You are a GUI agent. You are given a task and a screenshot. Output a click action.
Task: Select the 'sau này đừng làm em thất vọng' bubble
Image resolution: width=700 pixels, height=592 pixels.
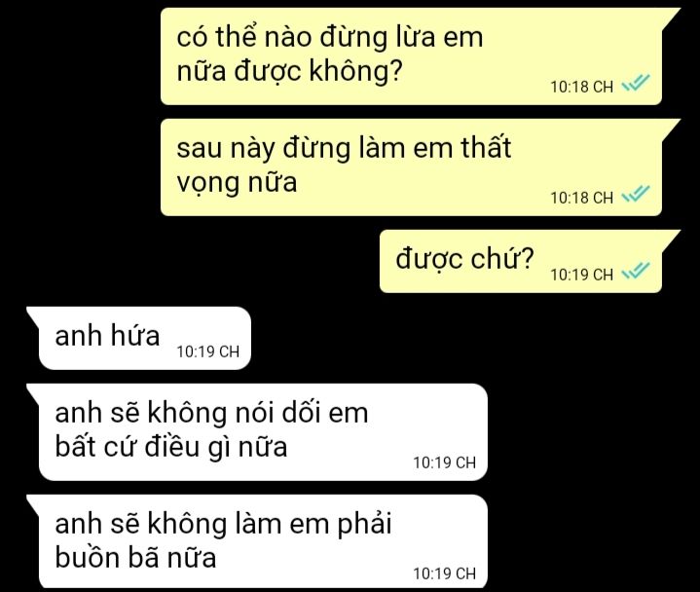tap(411, 167)
